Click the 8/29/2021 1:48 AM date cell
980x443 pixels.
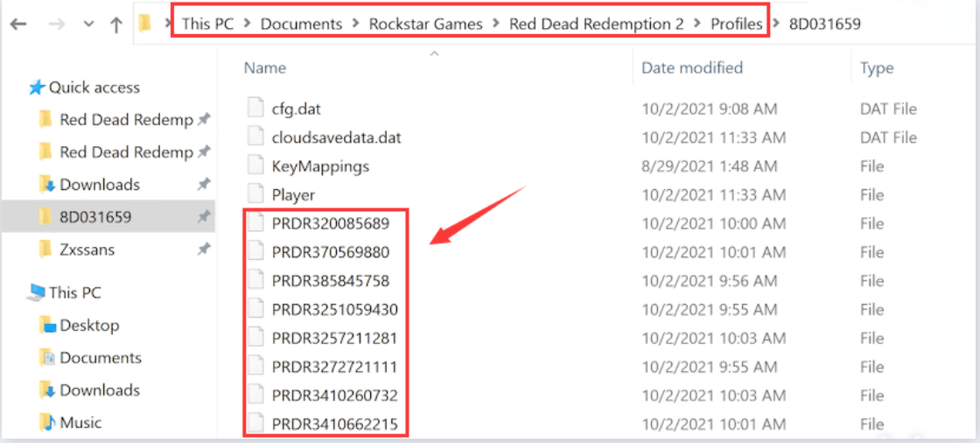point(710,166)
